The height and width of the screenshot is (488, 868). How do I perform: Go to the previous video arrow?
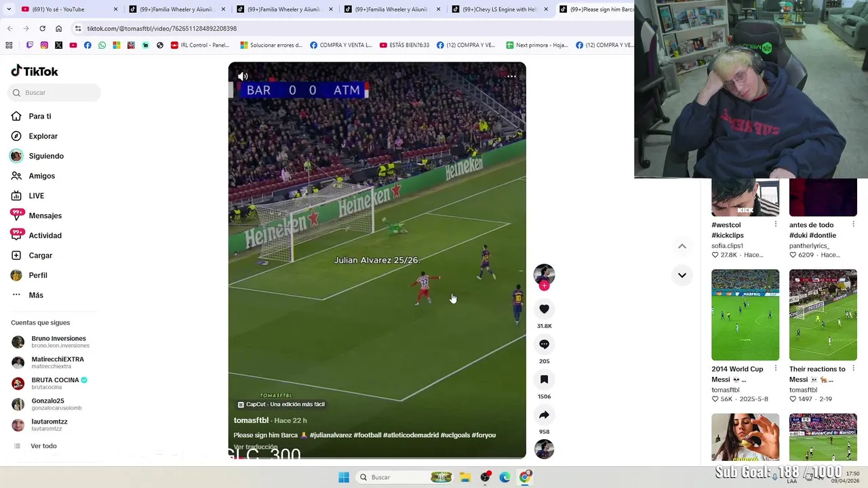point(682,246)
